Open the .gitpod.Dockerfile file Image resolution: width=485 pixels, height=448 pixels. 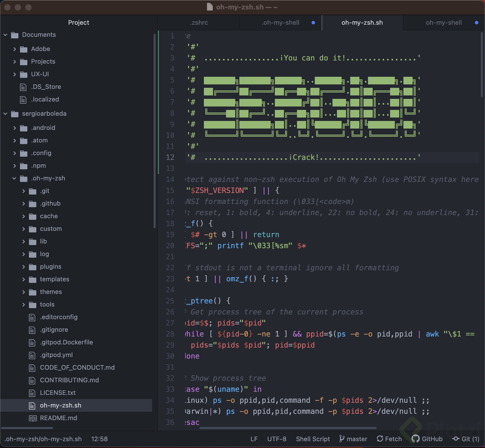click(67, 342)
